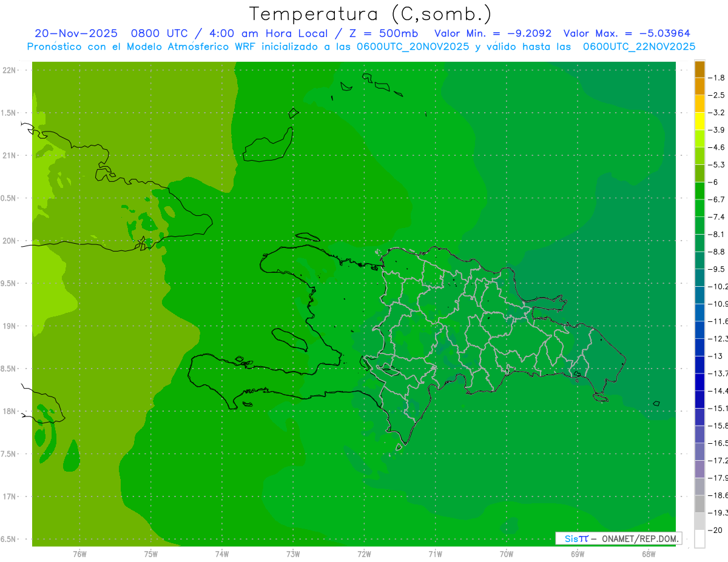Click longitude label '68W'
This screenshot has width=728, height=562.
649,554
